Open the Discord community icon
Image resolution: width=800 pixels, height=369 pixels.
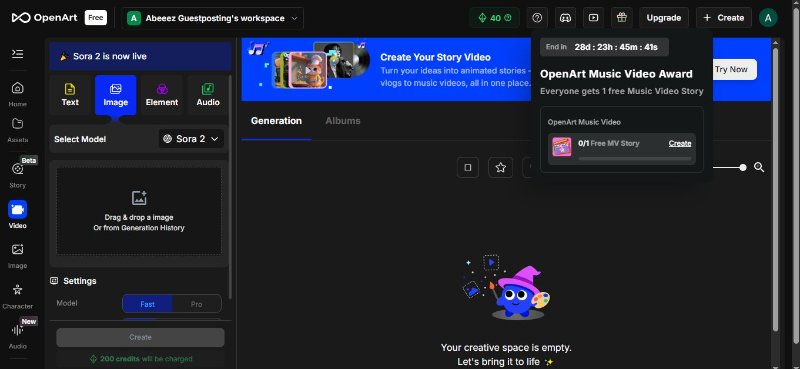[x=565, y=18]
